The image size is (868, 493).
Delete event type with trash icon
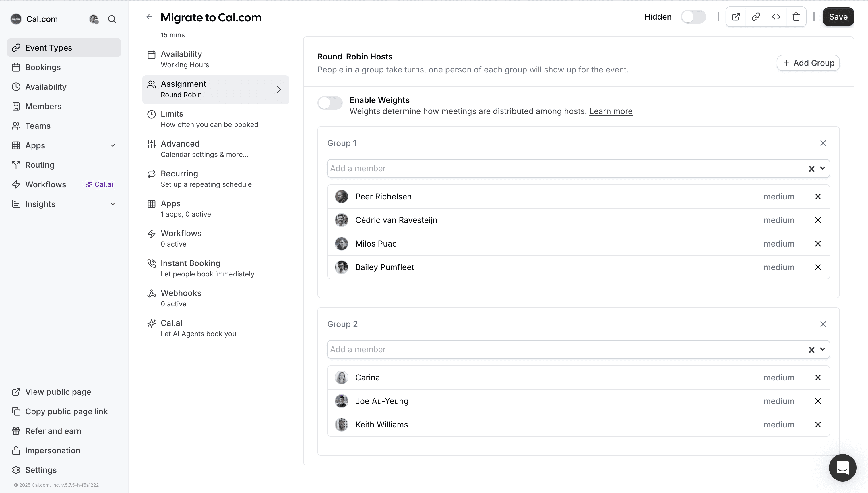[x=796, y=17]
